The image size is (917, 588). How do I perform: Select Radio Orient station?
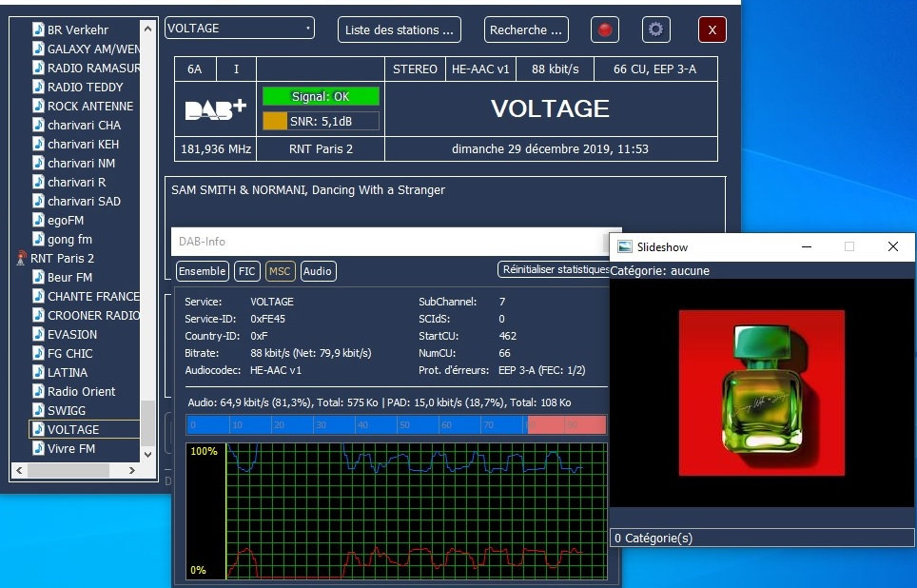pos(81,391)
